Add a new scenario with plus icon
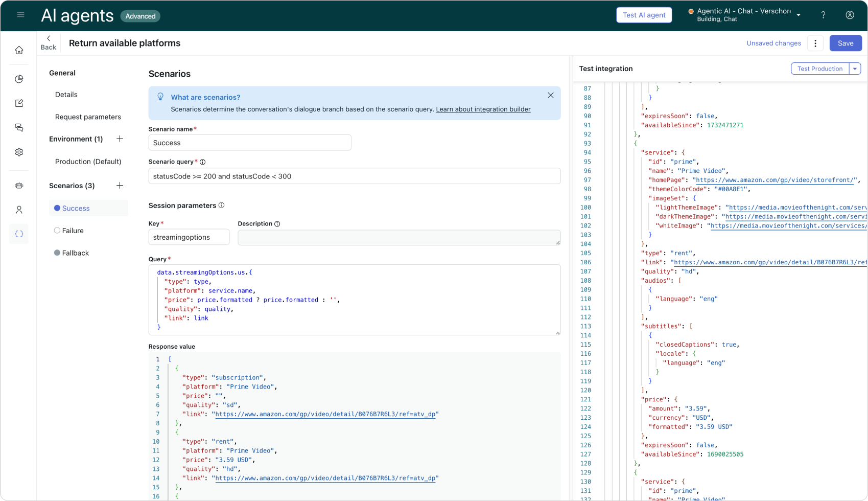 [x=120, y=186]
